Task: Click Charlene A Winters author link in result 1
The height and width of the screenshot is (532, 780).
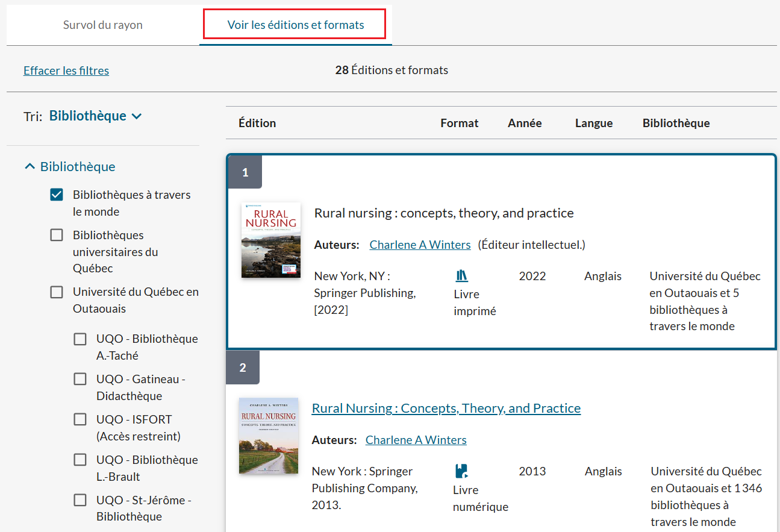Action: 420,245
